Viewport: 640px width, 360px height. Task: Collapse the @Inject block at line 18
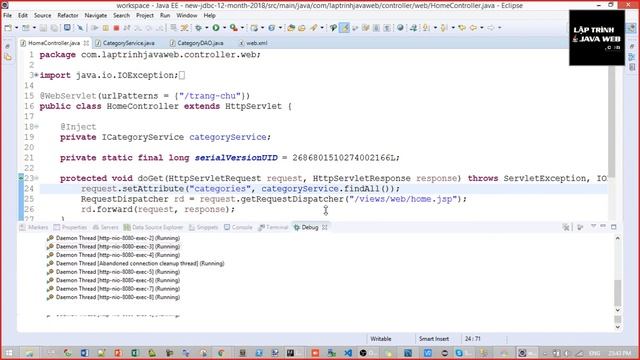[36, 127]
